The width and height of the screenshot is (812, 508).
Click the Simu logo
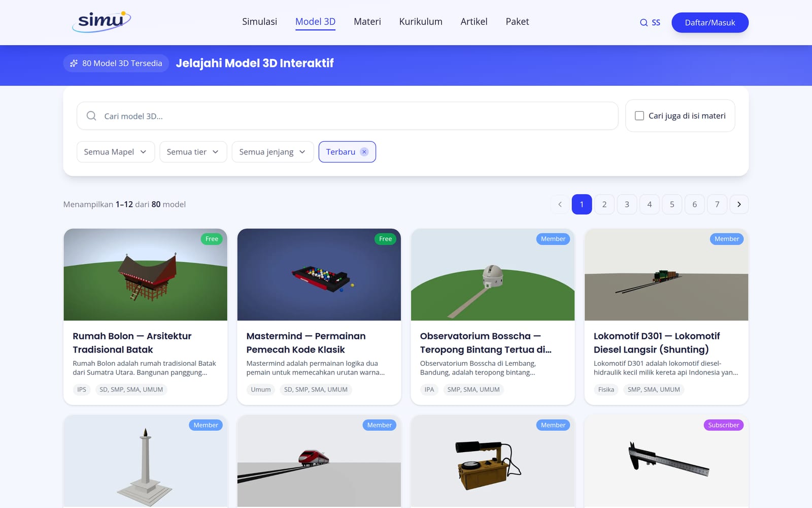click(x=101, y=21)
